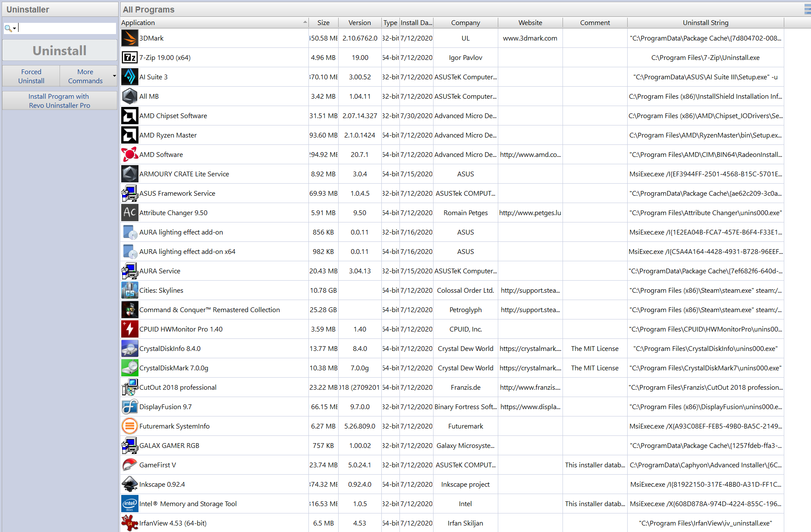Expand the More Commands dropdown arrow
811x532 pixels.
(114, 76)
